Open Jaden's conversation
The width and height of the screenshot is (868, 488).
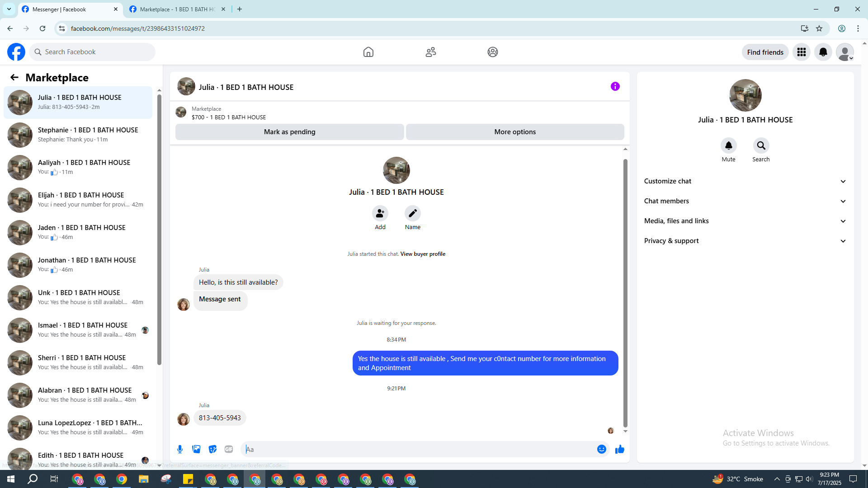[78, 232]
